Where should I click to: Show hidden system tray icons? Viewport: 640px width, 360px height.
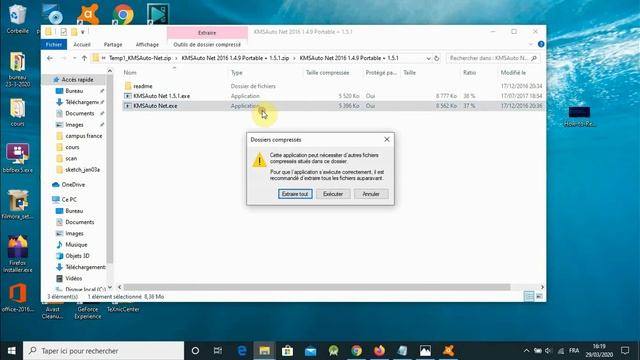526,351
